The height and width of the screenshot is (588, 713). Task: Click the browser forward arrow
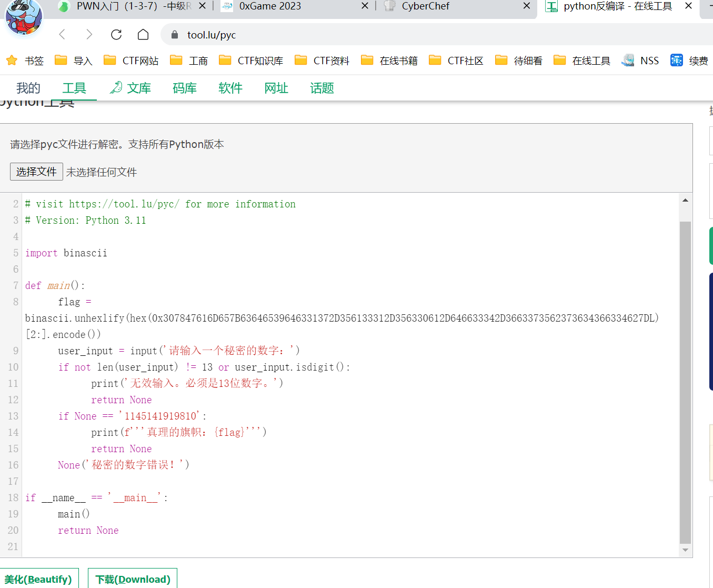89,35
